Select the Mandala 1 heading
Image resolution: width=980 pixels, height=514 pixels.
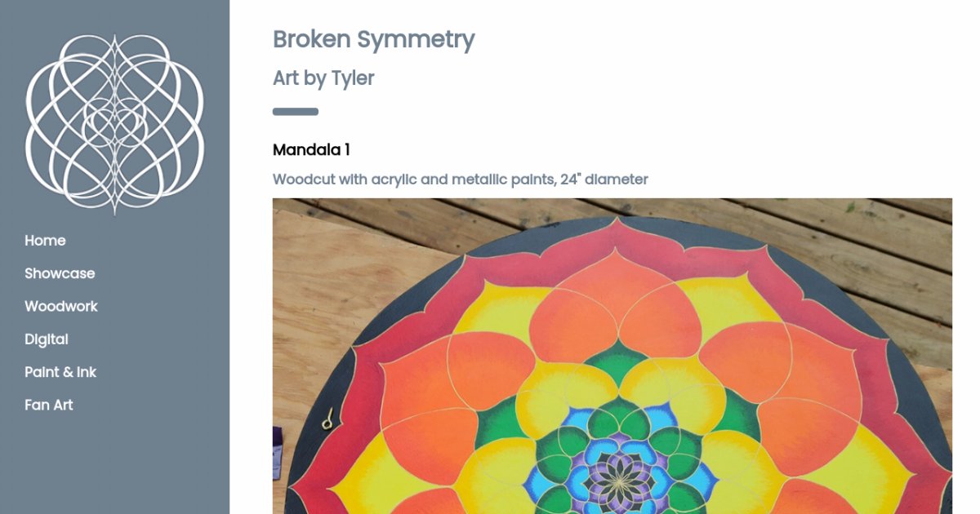(x=311, y=150)
